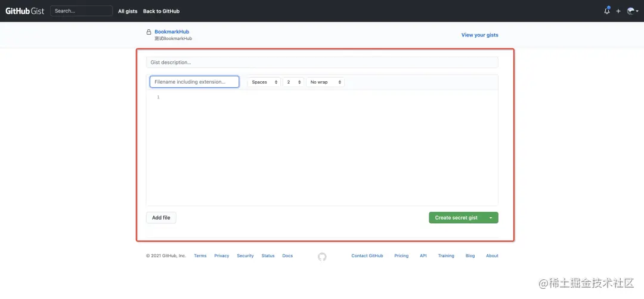Screen dimensions: 644x299
Task: Open the indent size 2 dropdown
Action: 293,82
